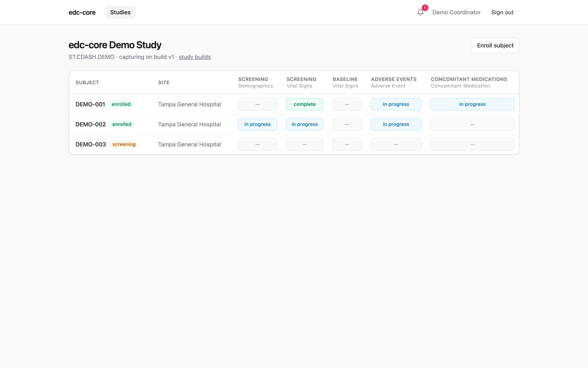Screen dimensions: 588x368
Task: Click the Demo Coordinator user name
Action: point(456,12)
